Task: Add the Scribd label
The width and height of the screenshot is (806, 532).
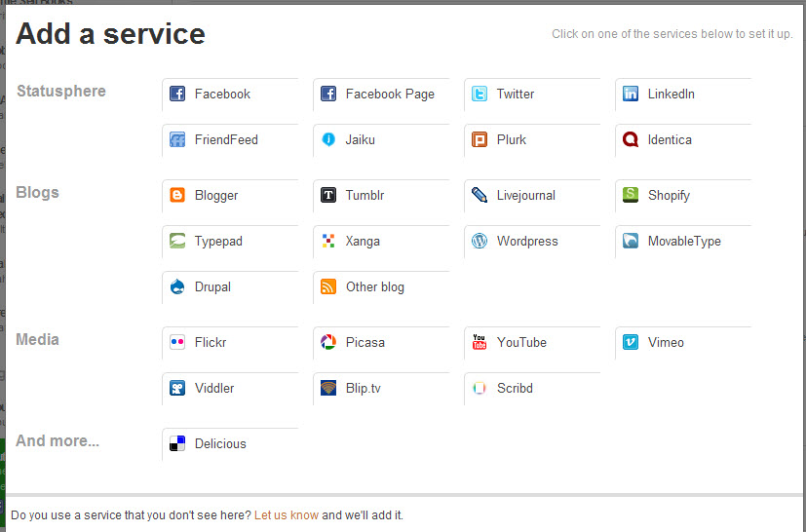Action: [515, 388]
